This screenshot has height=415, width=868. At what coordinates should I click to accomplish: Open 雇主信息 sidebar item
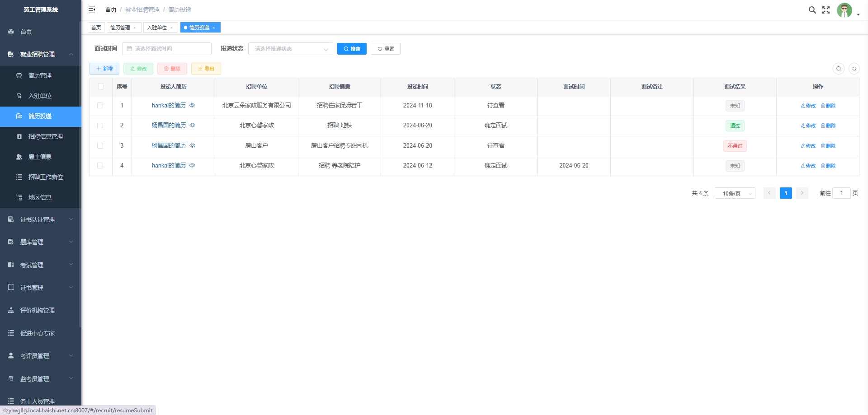[x=41, y=157]
